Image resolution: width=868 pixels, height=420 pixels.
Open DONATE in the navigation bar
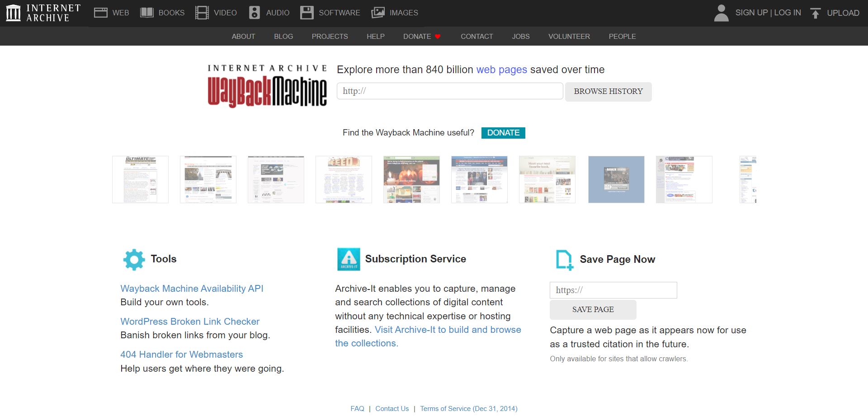point(417,37)
